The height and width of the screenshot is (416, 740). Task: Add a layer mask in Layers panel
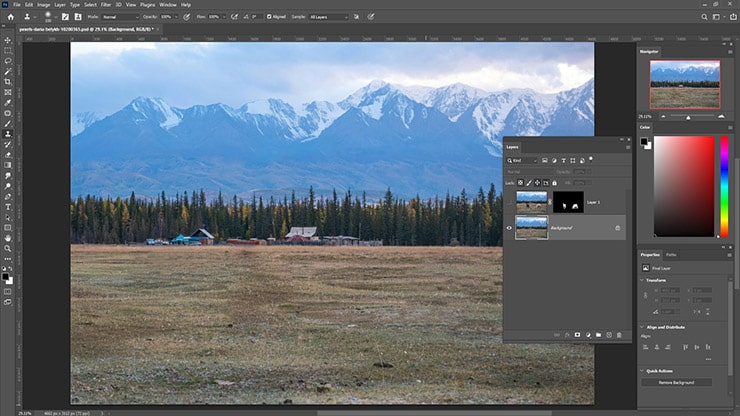[577, 335]
